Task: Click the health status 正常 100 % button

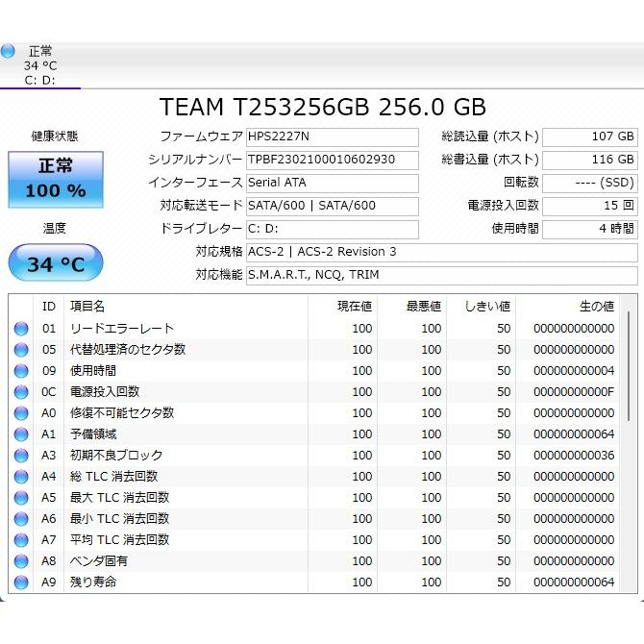Action: point(56,180)
